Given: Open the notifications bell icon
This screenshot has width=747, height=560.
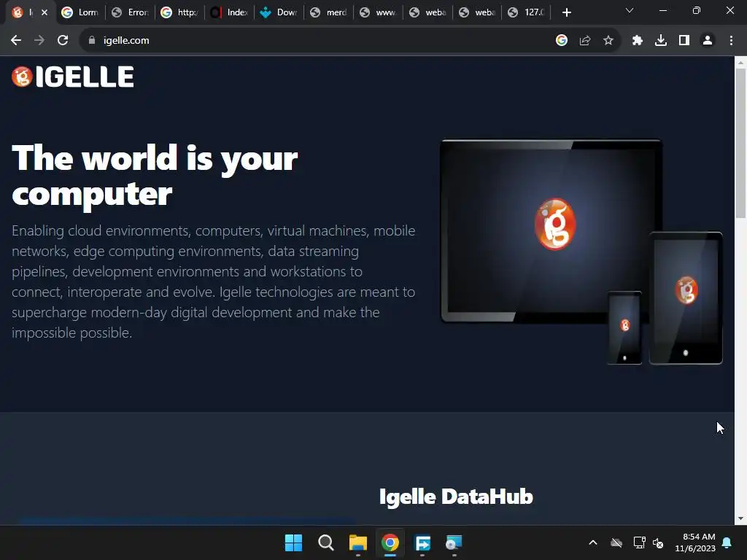Looking at the screenshot, I should click(x=727, y=542).
